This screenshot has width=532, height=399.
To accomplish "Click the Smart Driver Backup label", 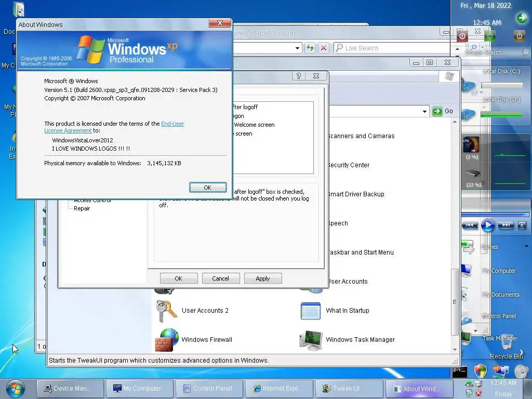I will click(355, 194).
